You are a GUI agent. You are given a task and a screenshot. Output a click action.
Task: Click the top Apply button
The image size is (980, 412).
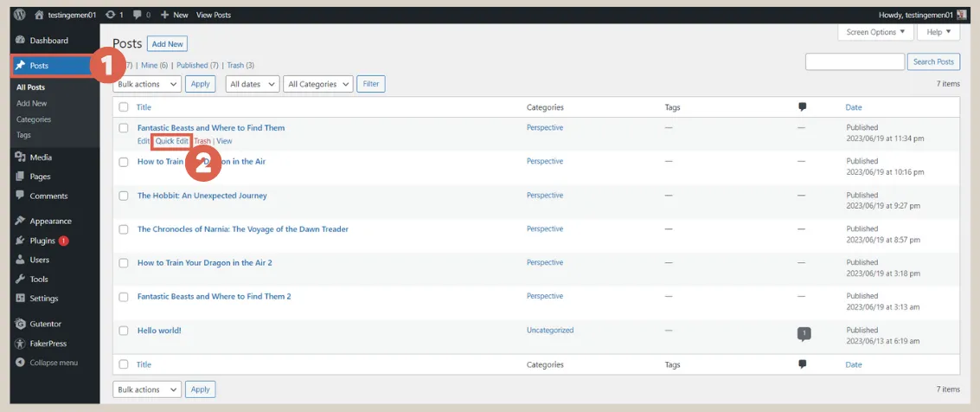tap(200, 84)
